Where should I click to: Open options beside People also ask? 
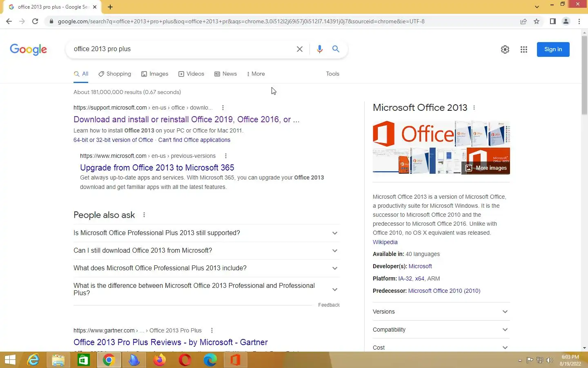(x=144, y=215)
